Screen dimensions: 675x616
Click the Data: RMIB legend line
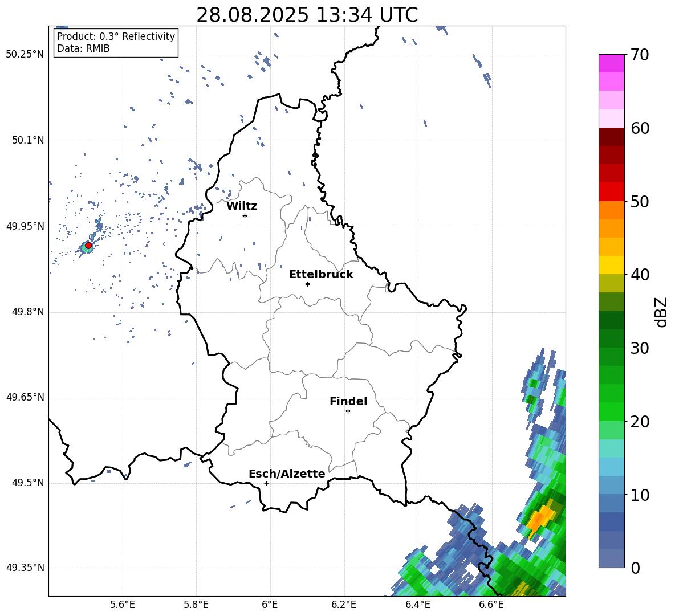[x=83, y=48]
